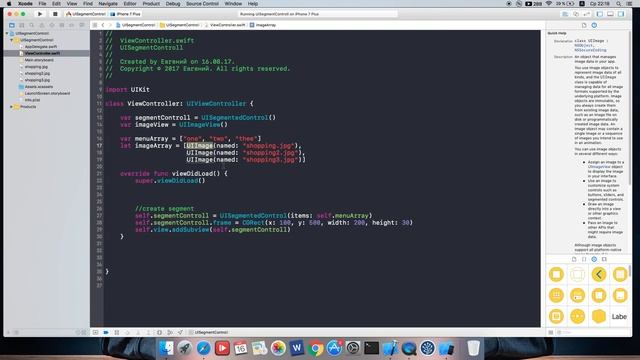The height and width of the screenshot is (360, 640).
Task: Hide the debug area using the debug bar toggle
Action: click(x=95, y=333)
